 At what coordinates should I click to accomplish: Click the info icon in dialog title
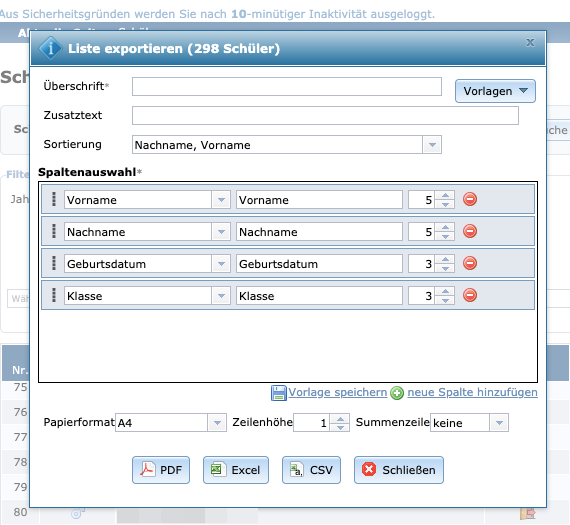51,48
